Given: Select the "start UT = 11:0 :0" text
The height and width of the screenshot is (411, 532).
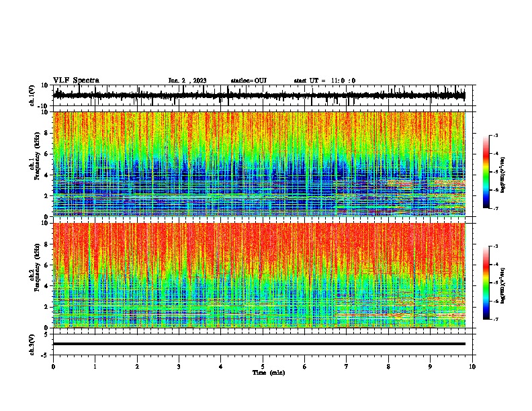Looking at the screenshot, I should [324, 81].
